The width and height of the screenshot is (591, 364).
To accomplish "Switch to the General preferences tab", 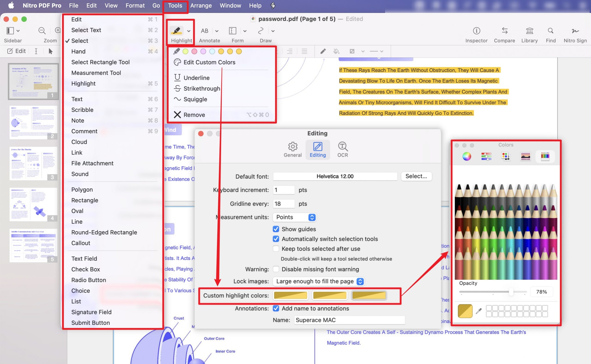I will (292, 150).
